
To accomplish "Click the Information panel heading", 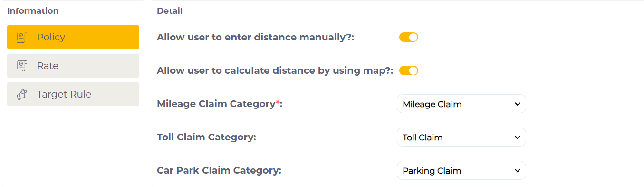I will pos(33,11).
